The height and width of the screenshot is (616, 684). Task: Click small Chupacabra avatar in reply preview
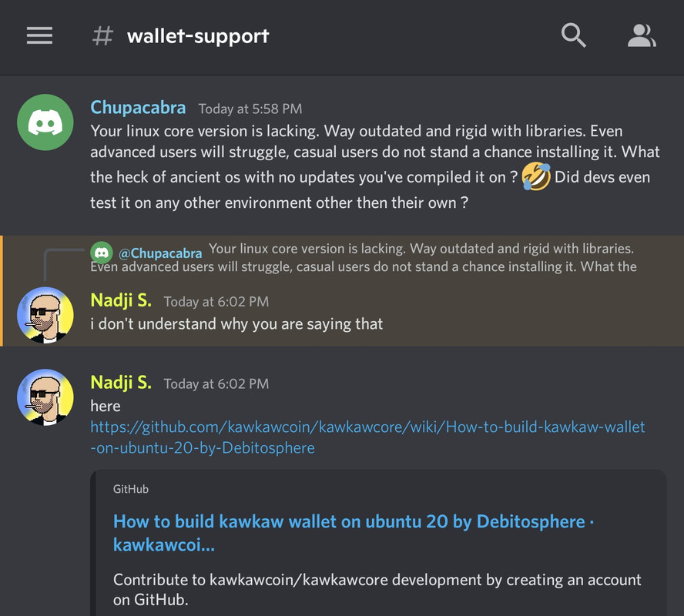(x=101, y=253)
